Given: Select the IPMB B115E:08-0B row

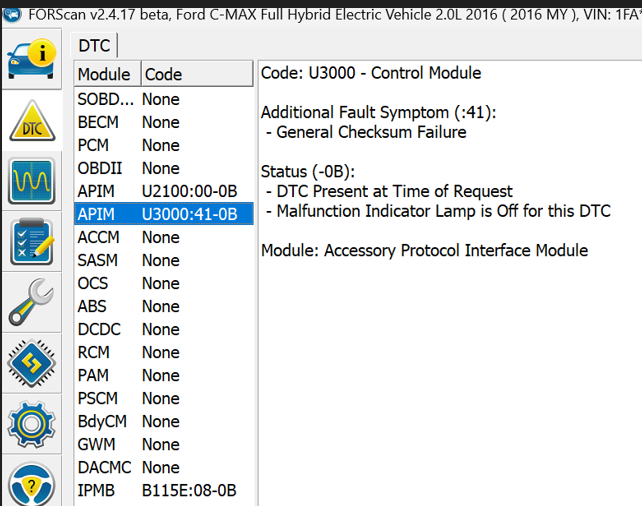Looking at the screenshot, I should tap(164, 490).
